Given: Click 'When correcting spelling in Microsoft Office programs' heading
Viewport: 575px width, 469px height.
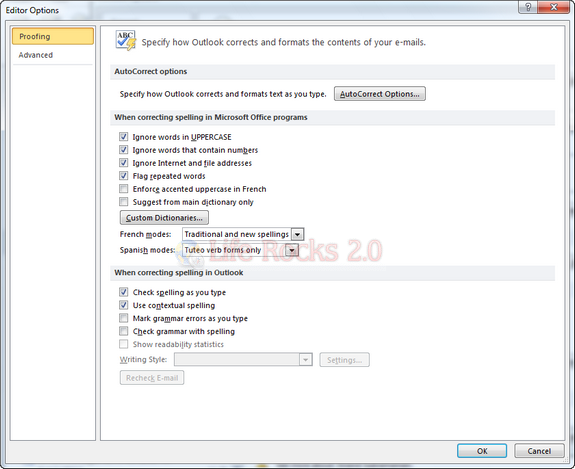Looking at the screenshot, I should pos(211,117).
